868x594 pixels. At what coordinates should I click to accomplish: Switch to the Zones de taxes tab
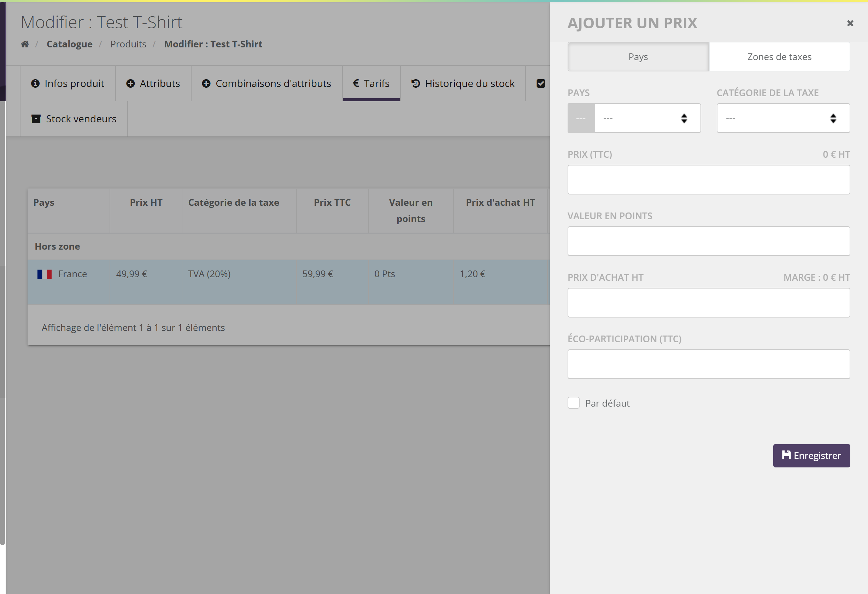click(x=779, y=57)
